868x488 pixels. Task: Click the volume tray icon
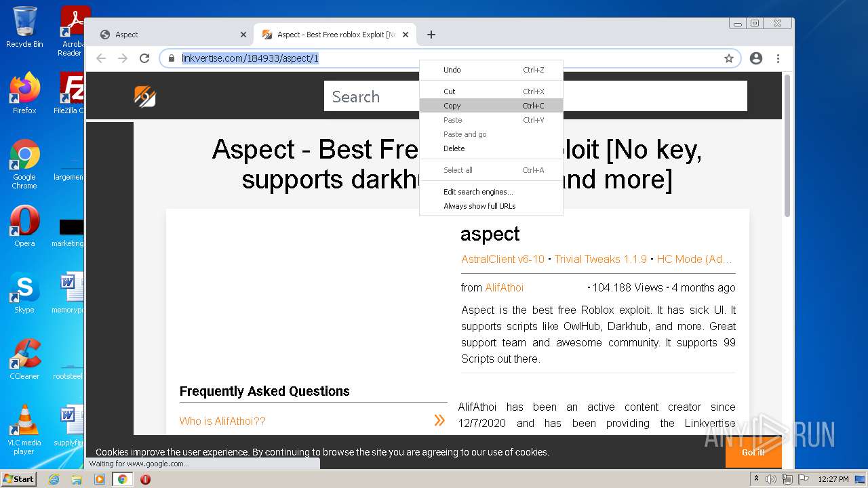pyautogui.click(x=771, y=479)
